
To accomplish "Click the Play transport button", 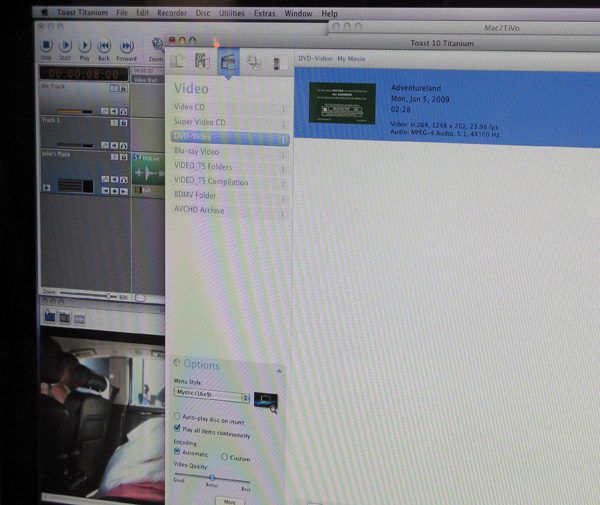I will 85,46.
